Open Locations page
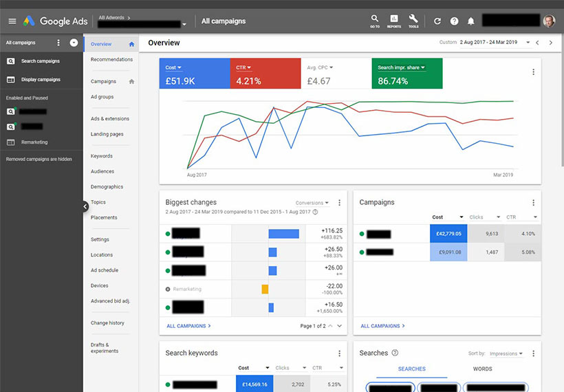 pyautogui.click(x=101, y=254)
